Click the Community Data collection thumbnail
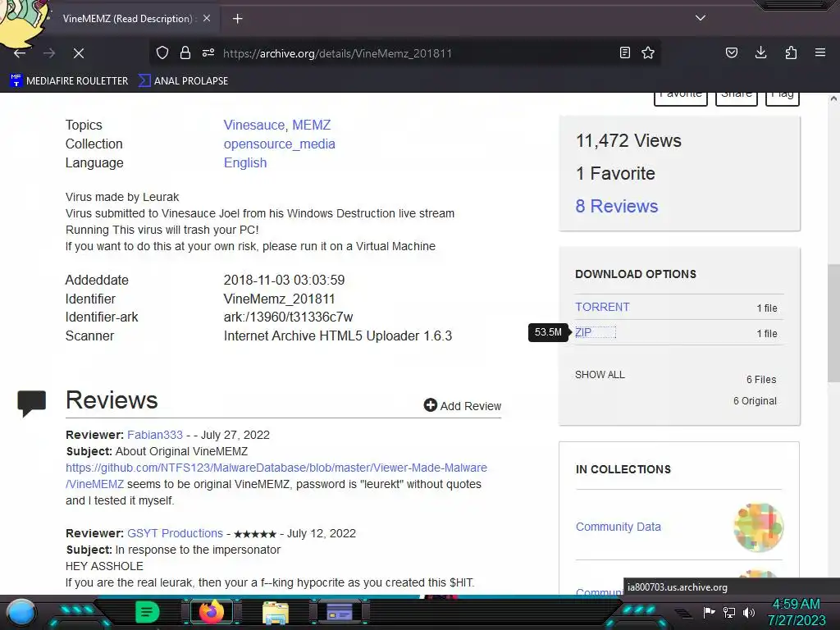The height and width of the screenshot is (630, 840). [x=758, y=527]
